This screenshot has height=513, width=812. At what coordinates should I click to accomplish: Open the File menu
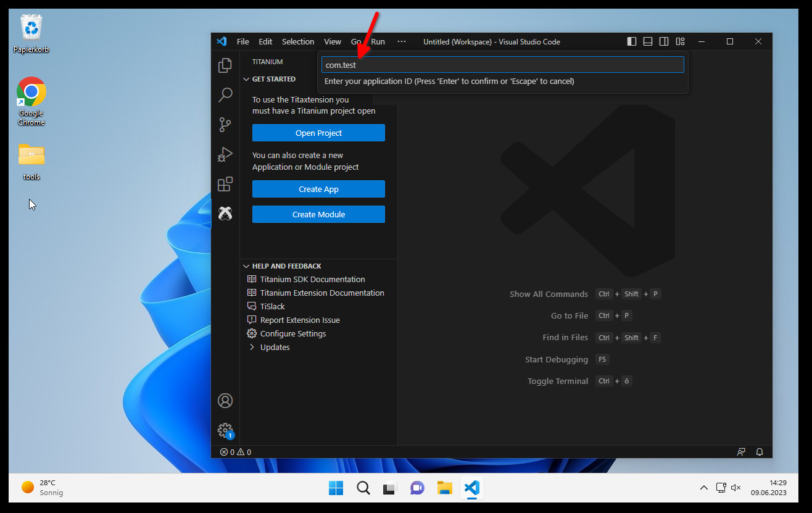tap(242, 41)
